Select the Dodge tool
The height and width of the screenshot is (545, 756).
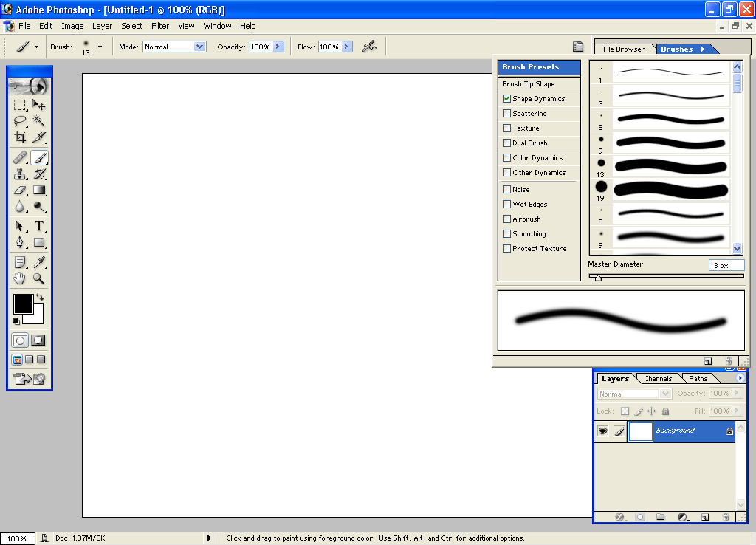(x=39, y=207)
